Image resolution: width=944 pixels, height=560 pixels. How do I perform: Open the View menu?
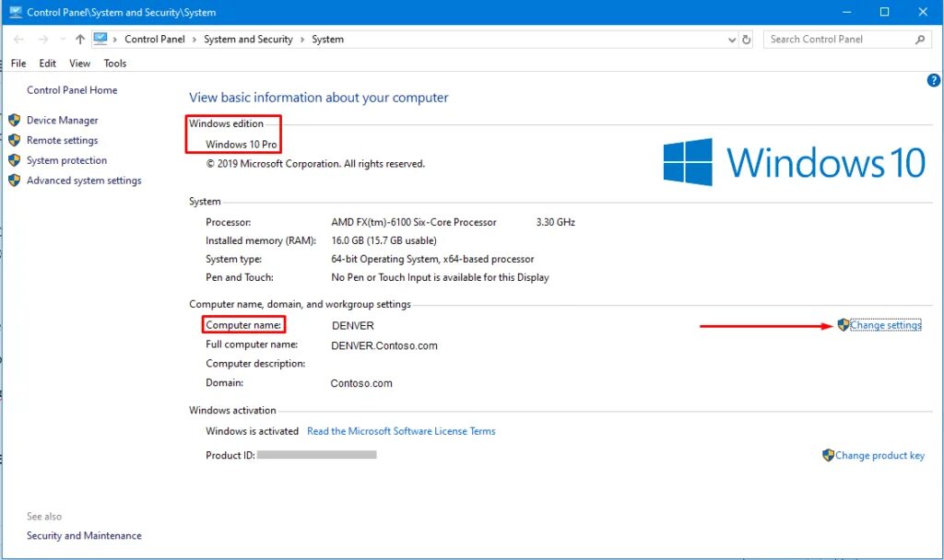[79, 63]
